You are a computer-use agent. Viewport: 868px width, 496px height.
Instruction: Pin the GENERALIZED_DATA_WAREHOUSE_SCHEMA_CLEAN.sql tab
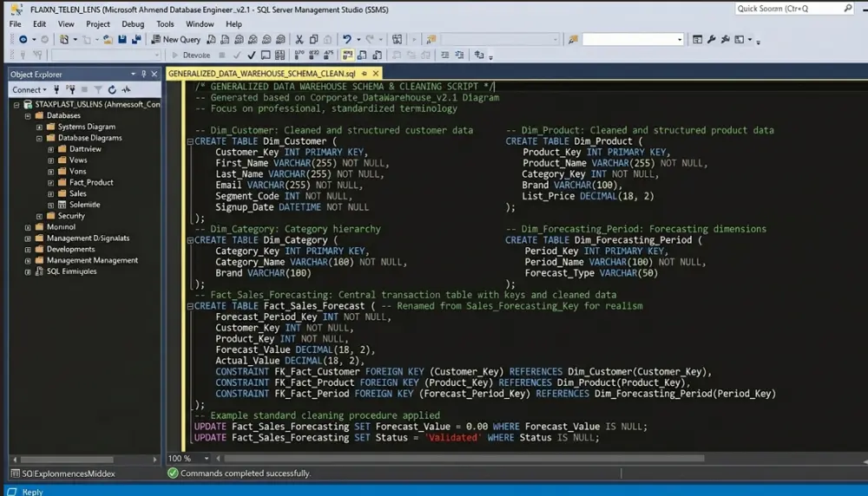(x=365, y=73)
